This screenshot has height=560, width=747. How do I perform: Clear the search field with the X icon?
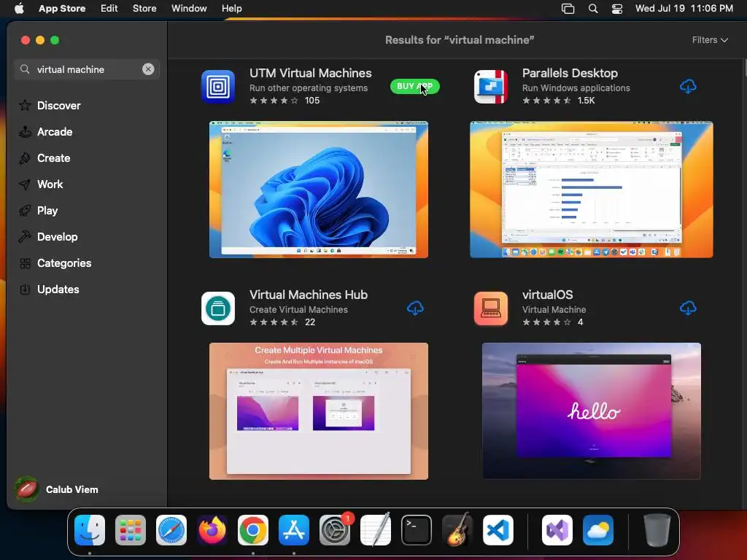point(148,69)
